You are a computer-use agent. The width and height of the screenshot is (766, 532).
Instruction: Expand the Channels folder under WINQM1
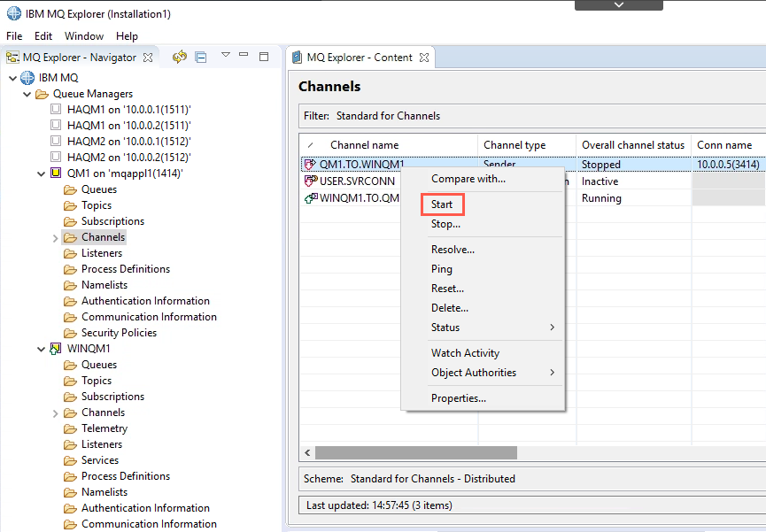coord(55,413)
